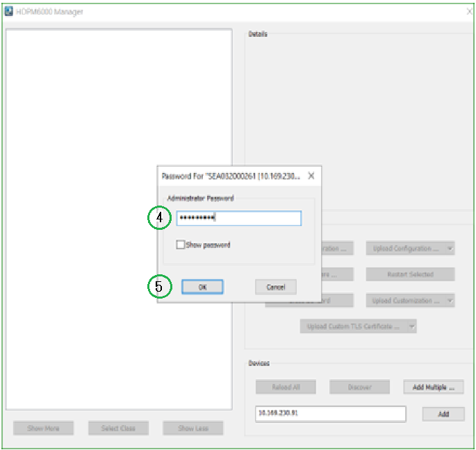Enable the Show password checkbox
The image size is (476, 450).
(x=180, y=244)
